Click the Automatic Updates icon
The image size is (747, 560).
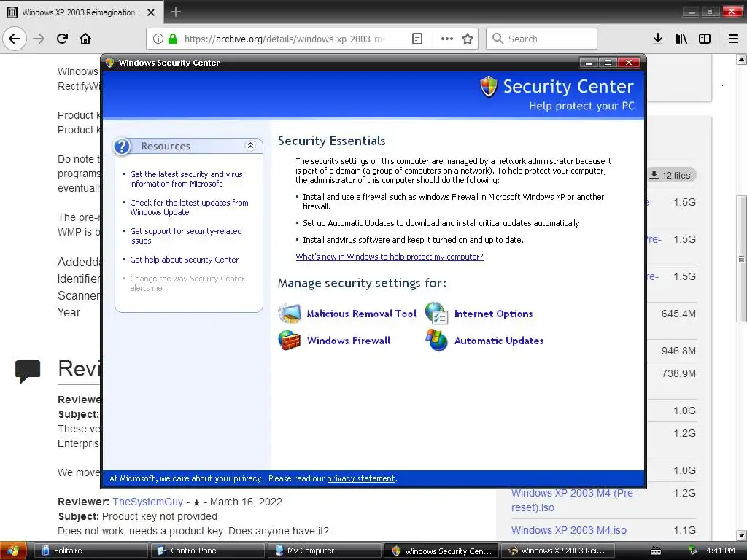437,341
